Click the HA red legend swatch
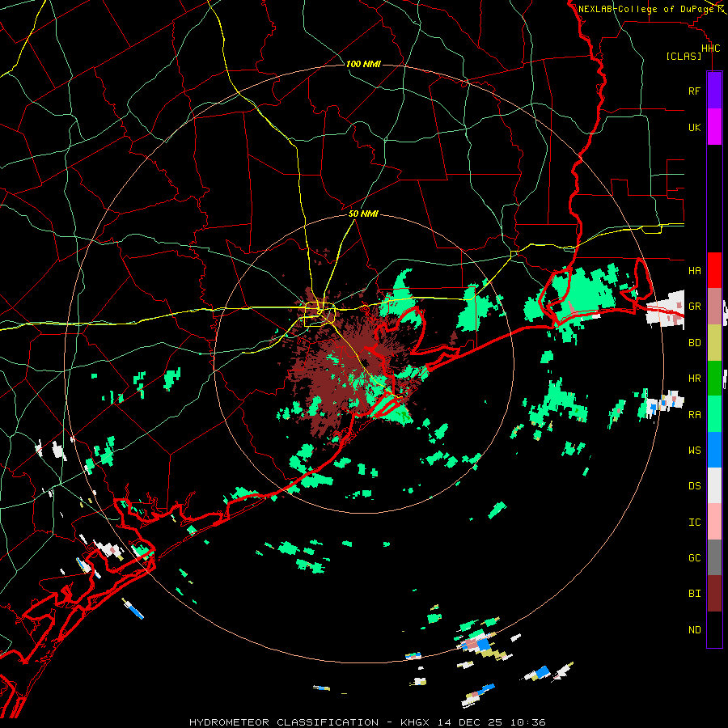Screen dimensions: 728x728 [x=714, y=270]
